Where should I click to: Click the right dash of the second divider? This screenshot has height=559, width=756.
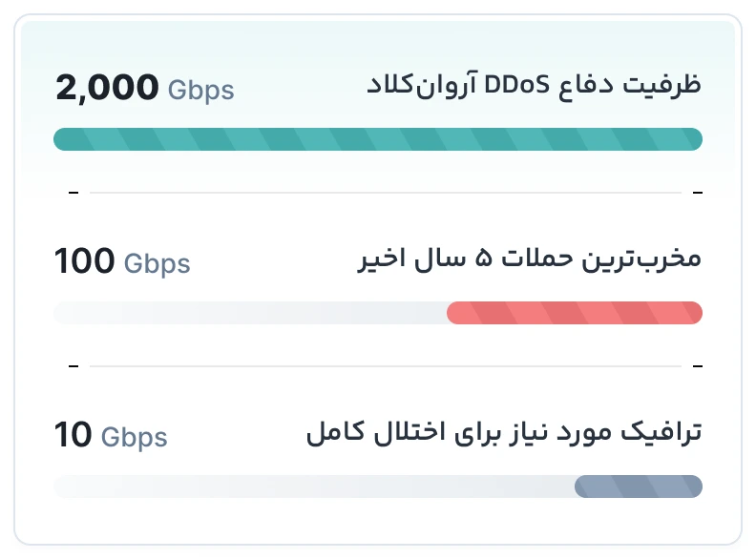tap(698, 365)
